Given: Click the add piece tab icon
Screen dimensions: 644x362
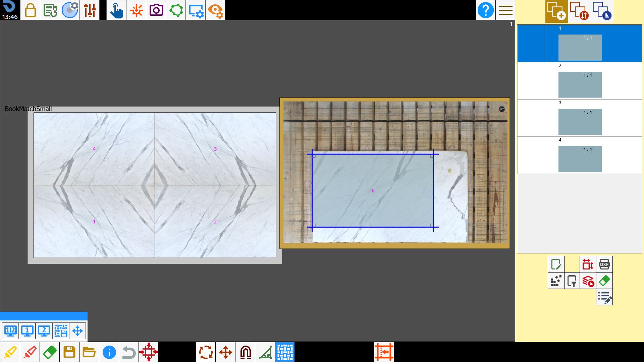Looking at the screenshot, I should (556, 11).
